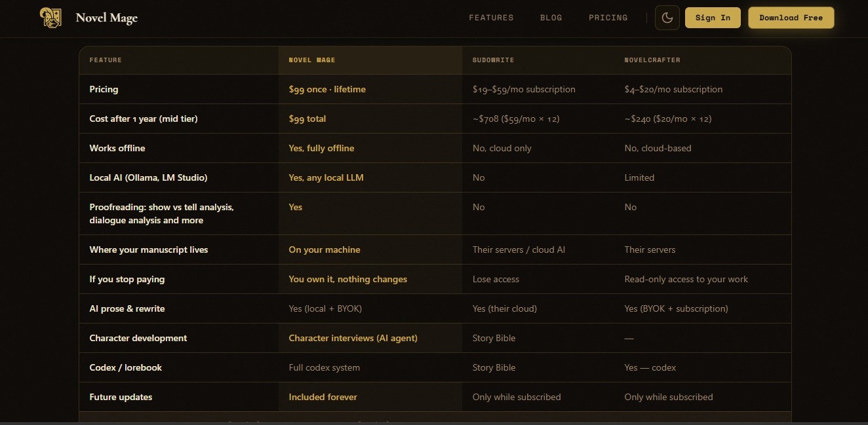Click 'On your machine' cell

[325, 249]
